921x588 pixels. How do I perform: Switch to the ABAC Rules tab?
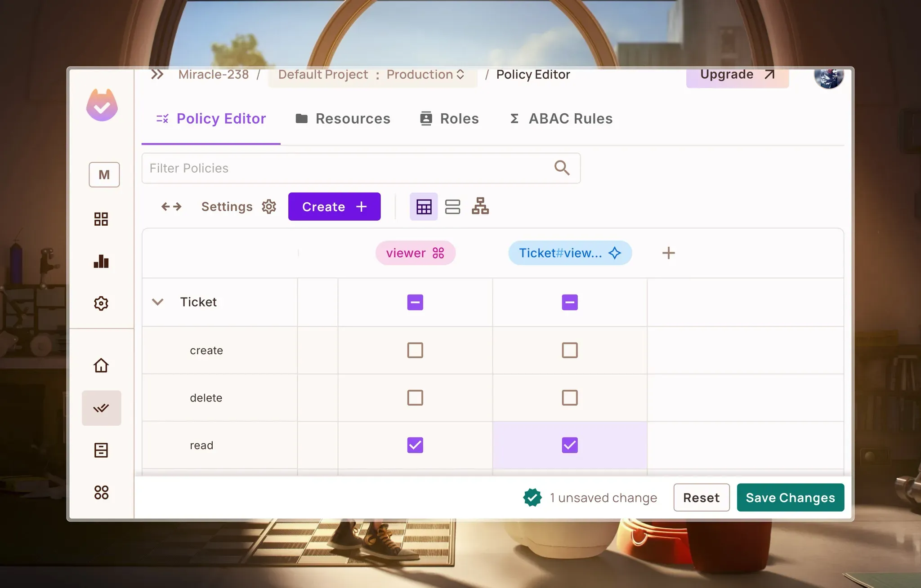(x=561, y=119)
